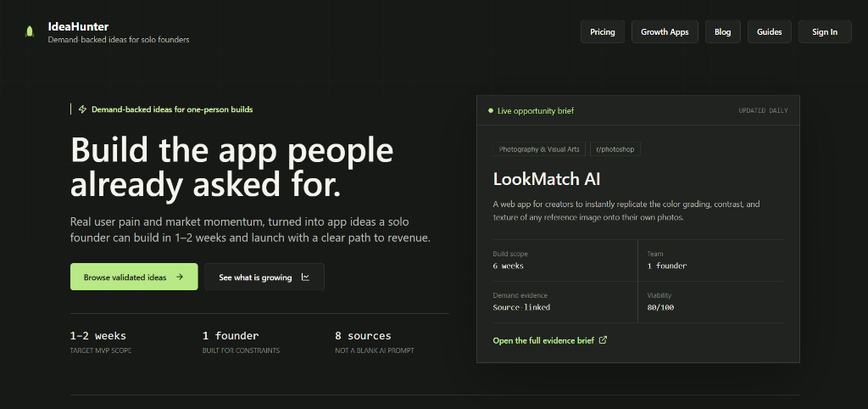Click the green live status dot
The height and width of the screenshot is (409, 868).
(x=491, y=111)
